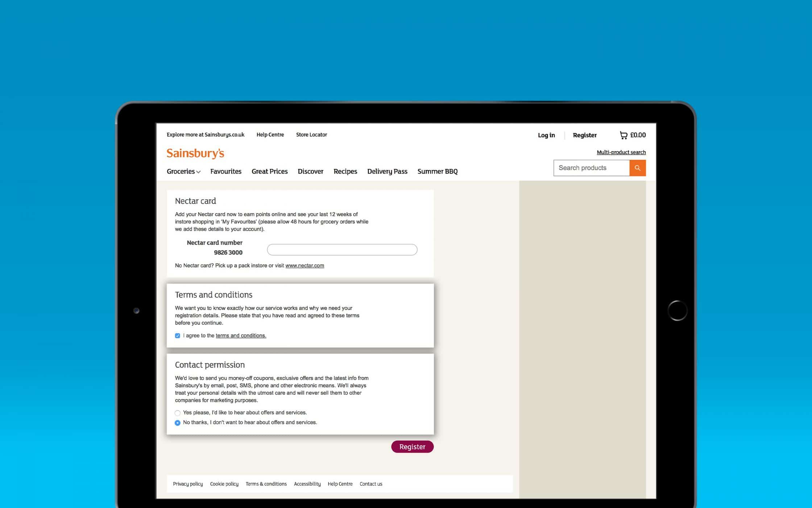This screenshot has height=508, width=812.
Task: Click the Log in button icon area
Action: click(546, 135)
